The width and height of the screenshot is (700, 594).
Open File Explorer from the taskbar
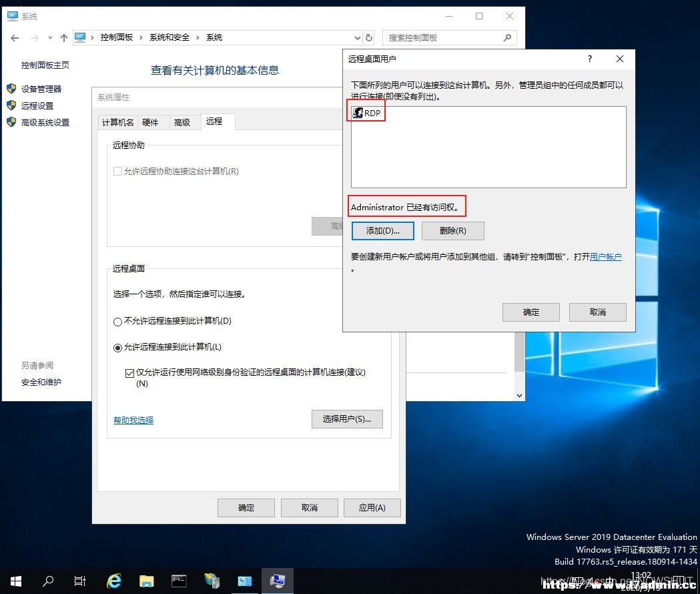click(x=146, y=581)
